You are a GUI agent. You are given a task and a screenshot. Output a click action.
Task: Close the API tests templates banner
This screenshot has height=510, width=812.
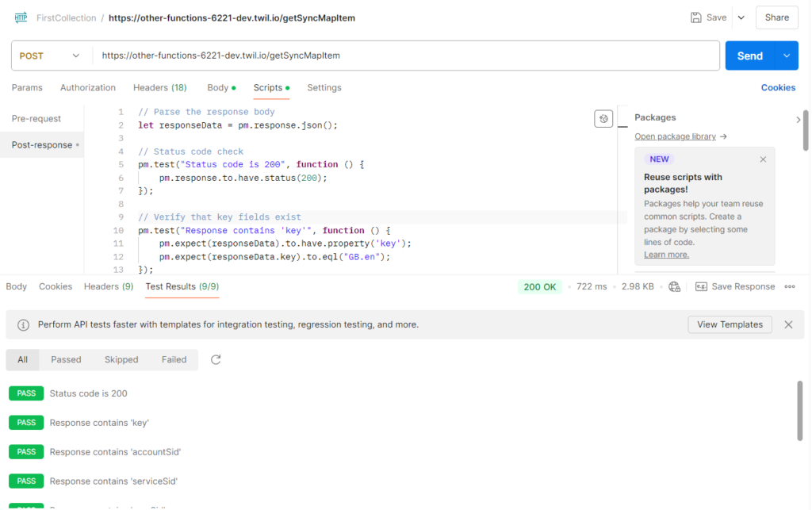pyautogui.click(x=788, y=324)
